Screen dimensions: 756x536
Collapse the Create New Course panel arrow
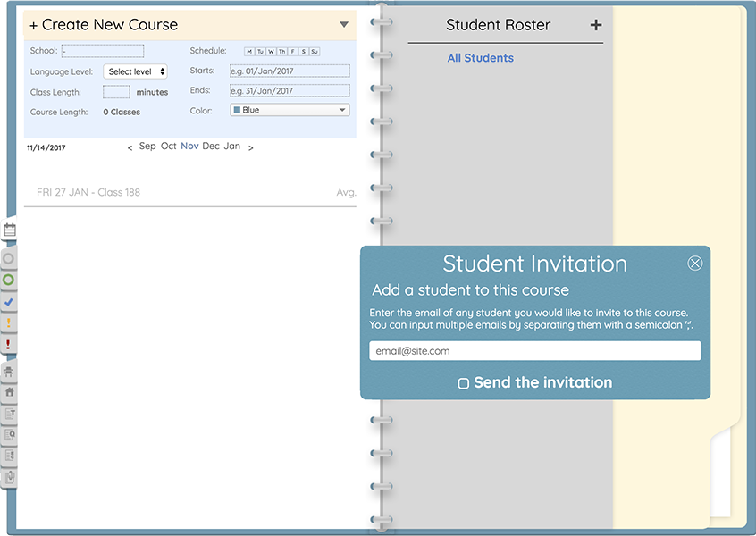pyautogui.click(x=344, y=25)
